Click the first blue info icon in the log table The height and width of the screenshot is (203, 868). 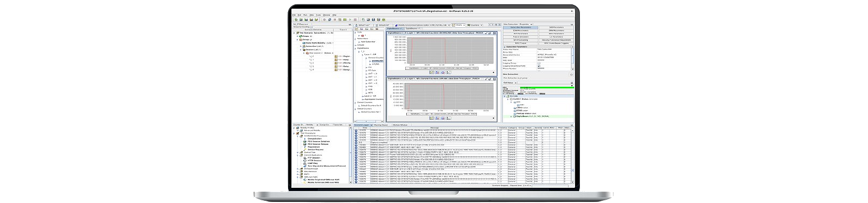356,130
